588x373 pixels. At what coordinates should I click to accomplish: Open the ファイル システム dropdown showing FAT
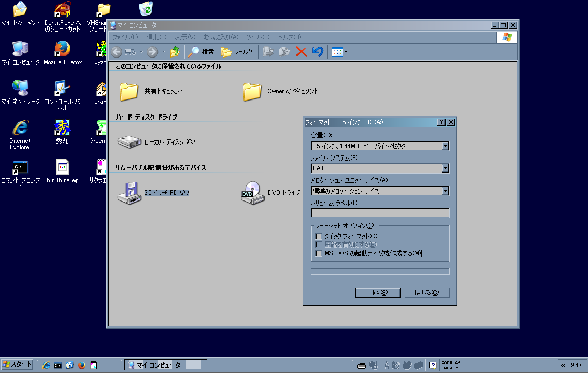pyautogui.click(x=444, y=168)
